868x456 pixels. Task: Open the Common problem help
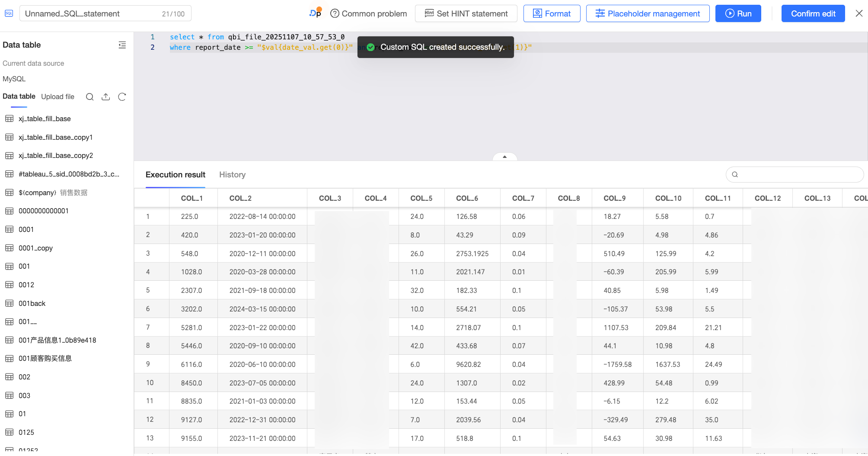tap(368, 13)
